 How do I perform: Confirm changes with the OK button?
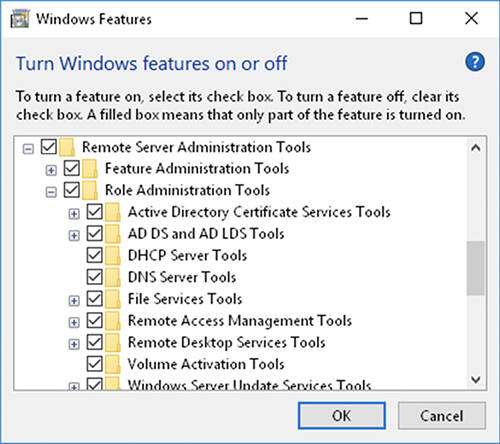click(x=342, y=416)
